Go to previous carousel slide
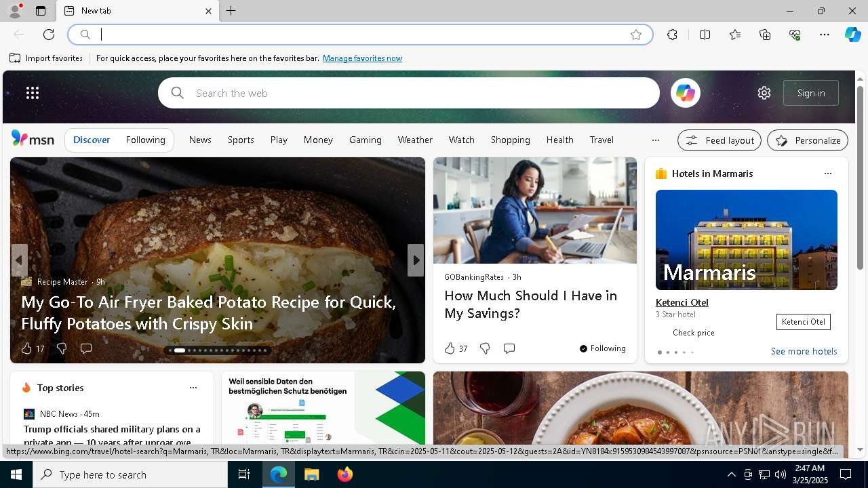 (x=19, y=260)
